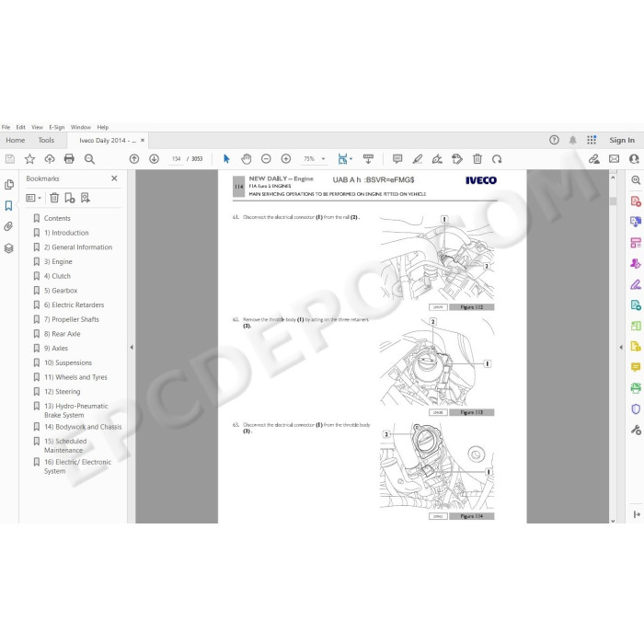Send file by email envelope icon

[614, 158]
